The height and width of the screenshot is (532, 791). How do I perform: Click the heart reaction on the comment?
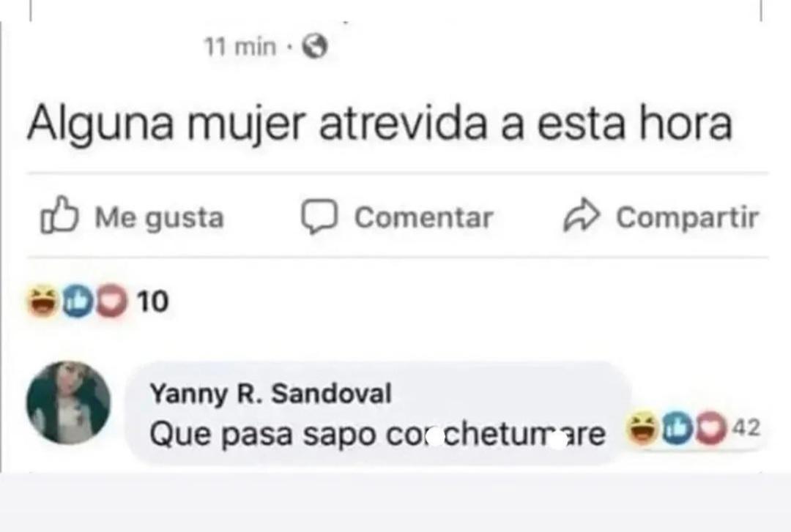tap(710, 429)
